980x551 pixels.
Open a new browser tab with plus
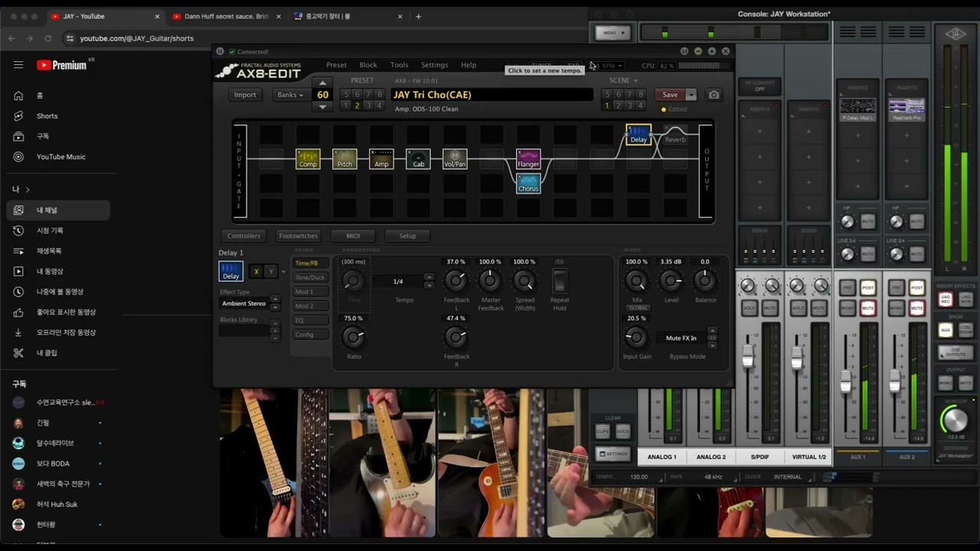(418, 16)
